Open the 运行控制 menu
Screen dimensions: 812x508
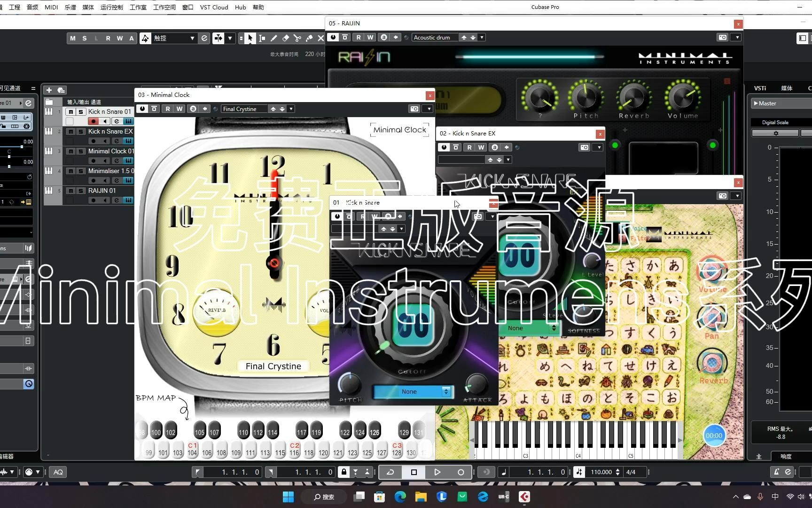point(111,7)
